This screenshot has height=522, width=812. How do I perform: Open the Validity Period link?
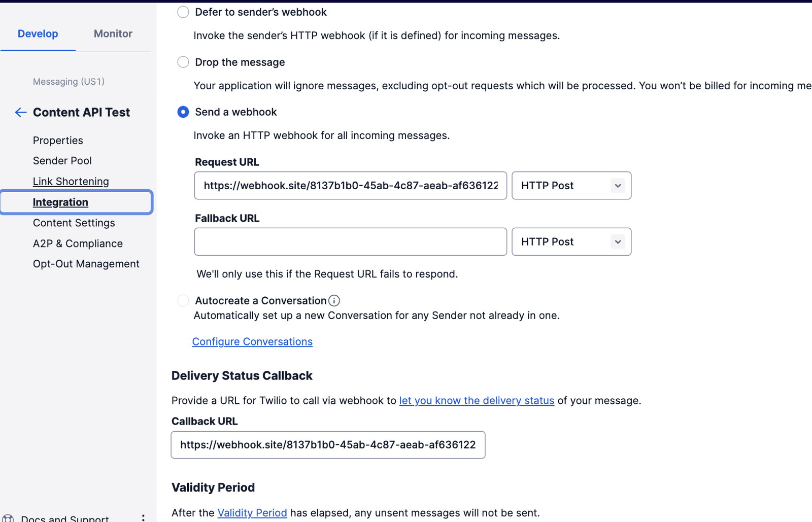click(252, 512)
